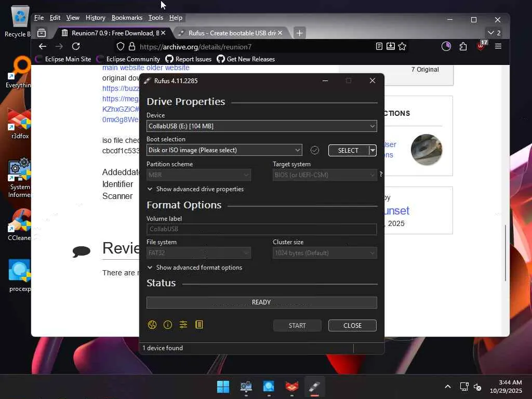Screen dimensions: 532x399
Task: Click the uploader avatar thumbnail on archive page
Action: point(427,150)
